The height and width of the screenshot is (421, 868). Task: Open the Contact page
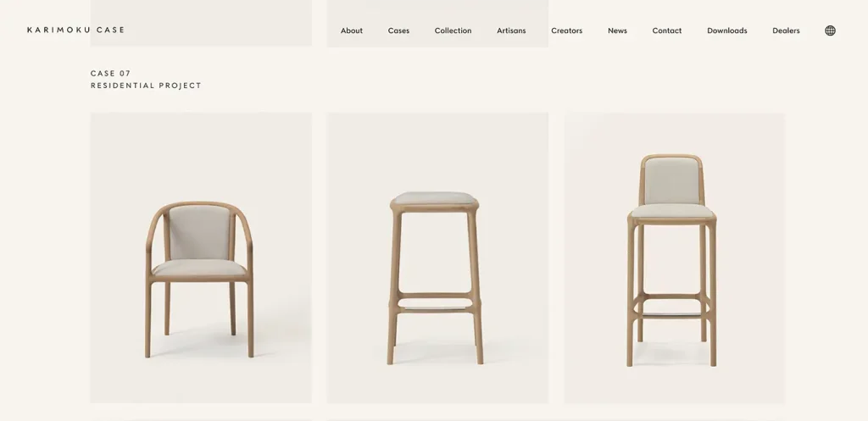pos(666,30)
